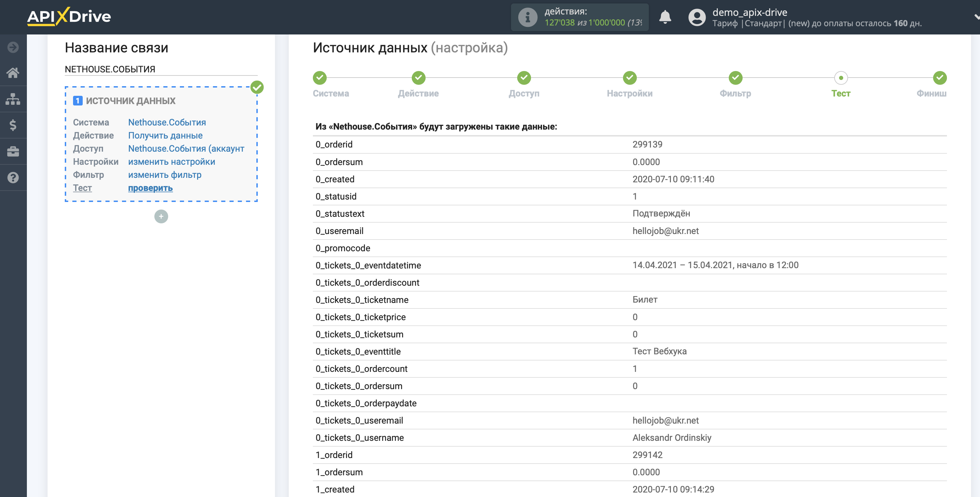This screenshot has height=497, width=980.
Task: Click the Финиш step label
Action: [x=931, y=94]
